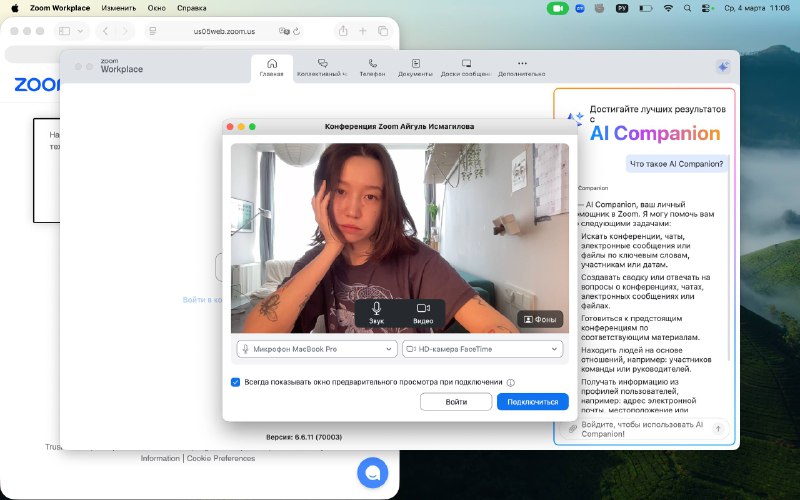Viewport: 800px width, 500px height.
Task: Click the info icon beside preview checkbox
Action: click(511, 382)
